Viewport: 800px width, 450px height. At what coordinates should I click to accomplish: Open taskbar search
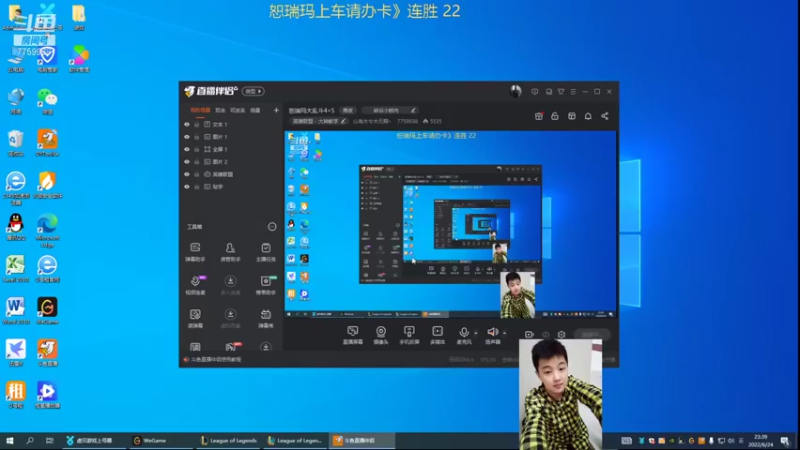tap(30, 440)
